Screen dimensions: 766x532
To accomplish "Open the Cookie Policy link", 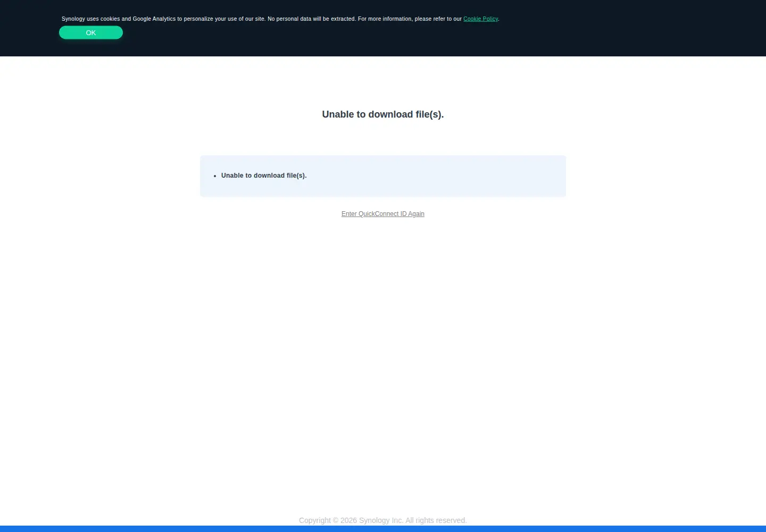I will pos(480,19).
